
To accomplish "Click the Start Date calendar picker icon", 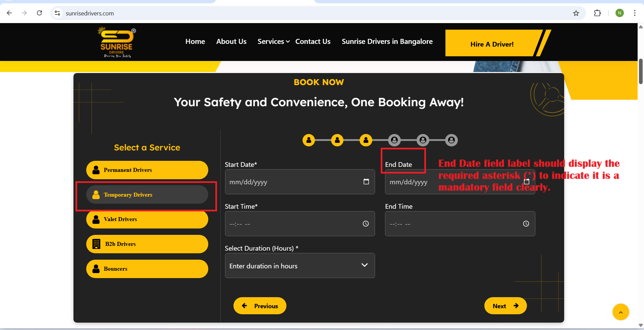I will [366, 182].
